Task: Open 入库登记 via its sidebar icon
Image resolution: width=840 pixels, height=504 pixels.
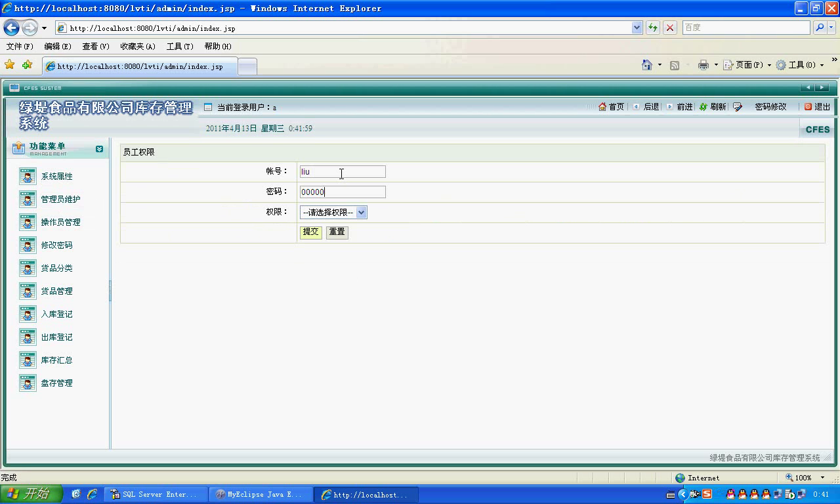Action: tap(28, 314)
